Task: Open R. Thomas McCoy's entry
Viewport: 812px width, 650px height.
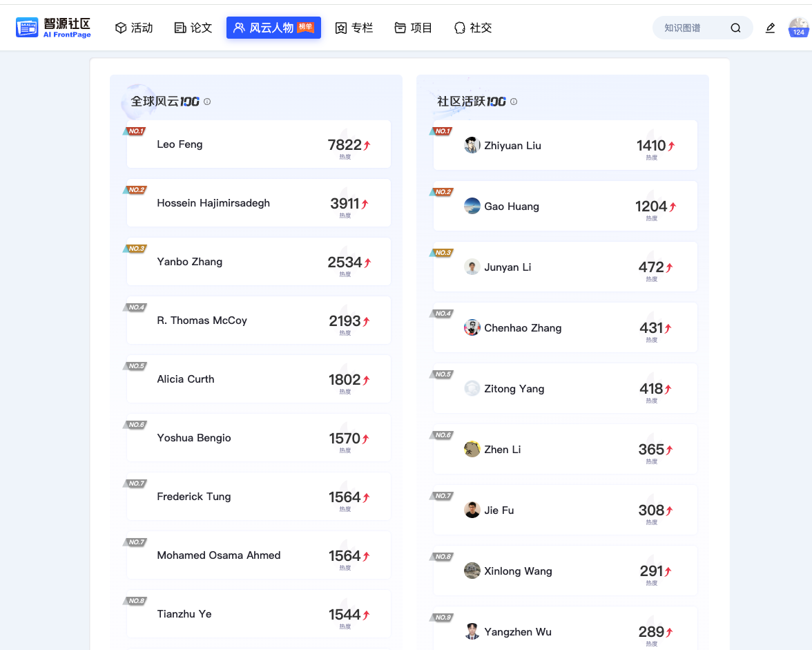Action: pos(258,320)
